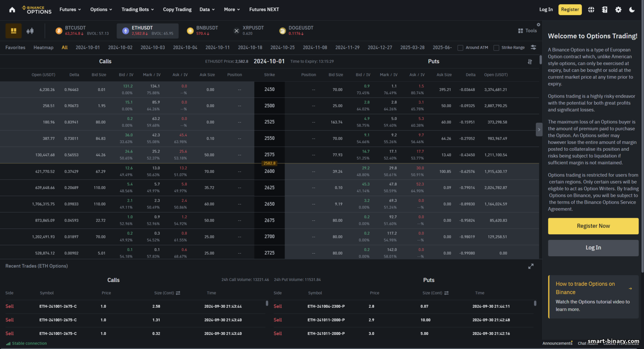Click the Stable connection signal icon
This screenshot has width=644, height=349.
(x=8, y=343)
